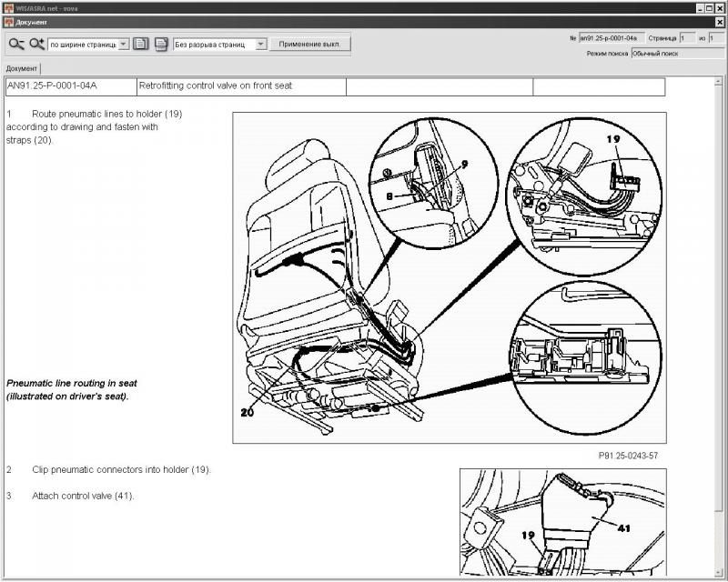The height and width of the screenshot is (582, 728).
Task: Click the WIS/ASRA net application icon
Action: tap(8, 8)
